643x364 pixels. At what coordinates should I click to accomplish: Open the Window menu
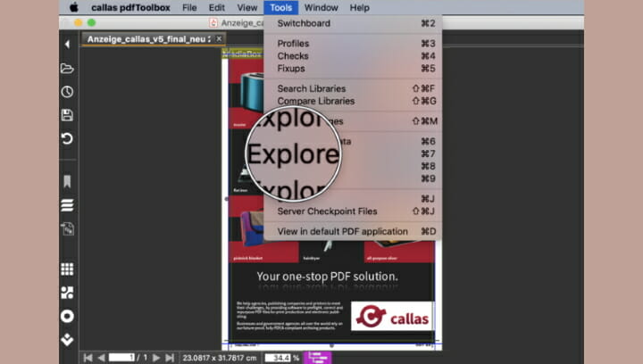[321, 7]
